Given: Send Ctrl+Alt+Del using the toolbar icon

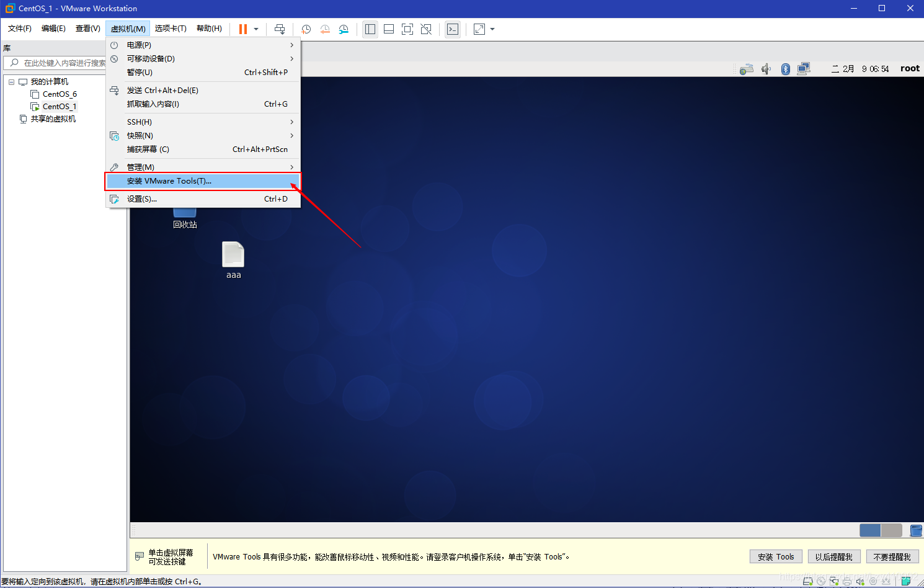Looking at the screenshot, I should 280,29.
